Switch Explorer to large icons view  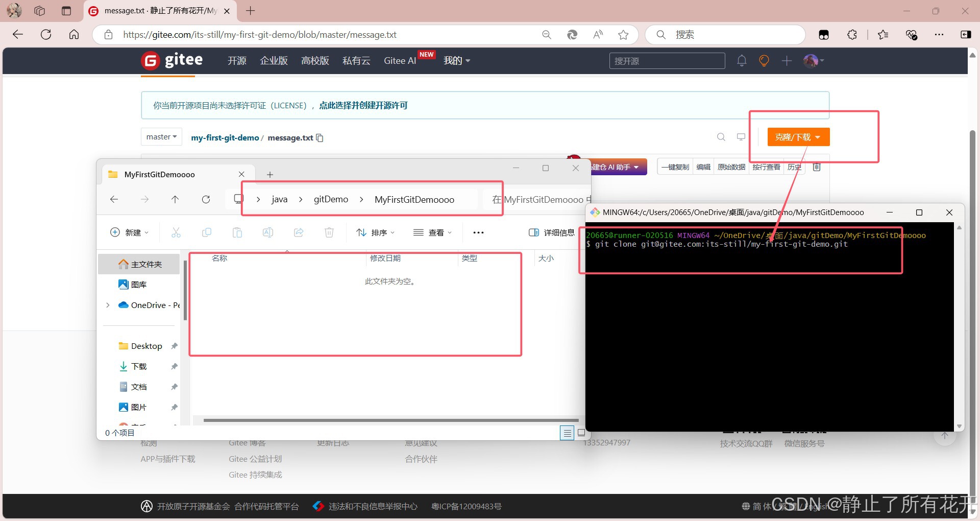581,433
